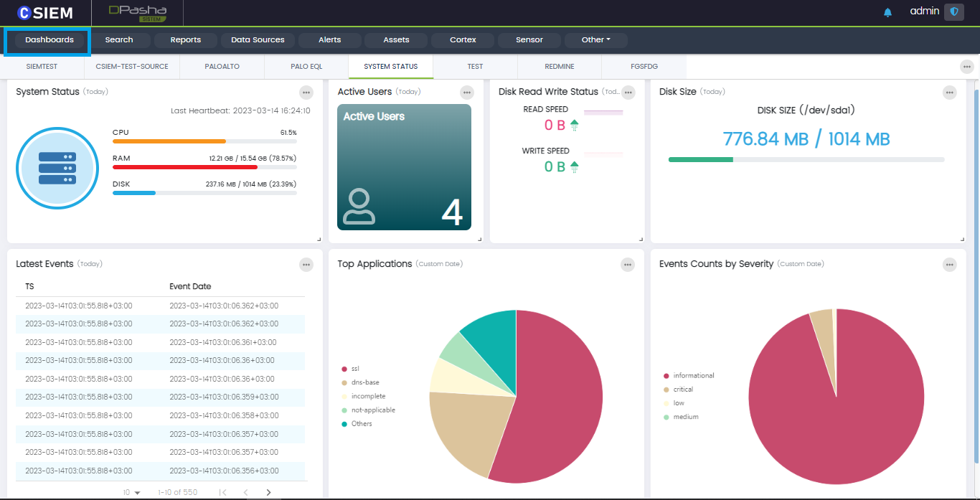Click the CSIEM logo
The height and width of the screenshot is (500, 980).
(44, 13)
